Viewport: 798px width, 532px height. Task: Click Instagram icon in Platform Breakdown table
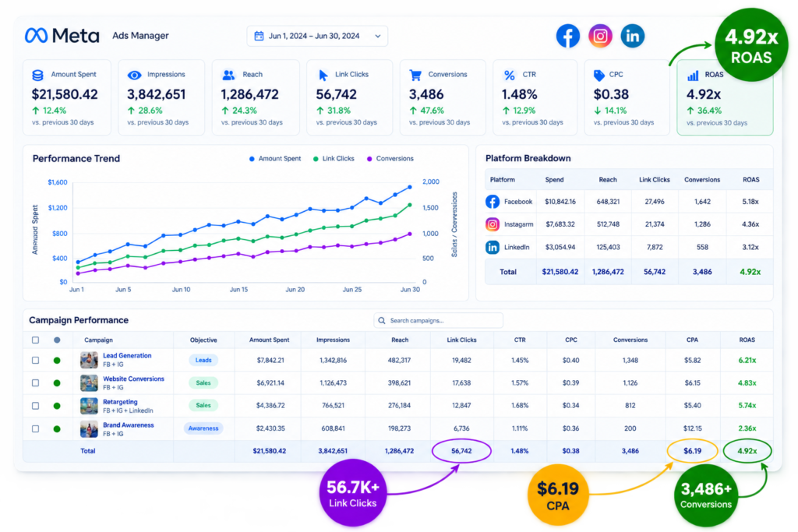493,224
